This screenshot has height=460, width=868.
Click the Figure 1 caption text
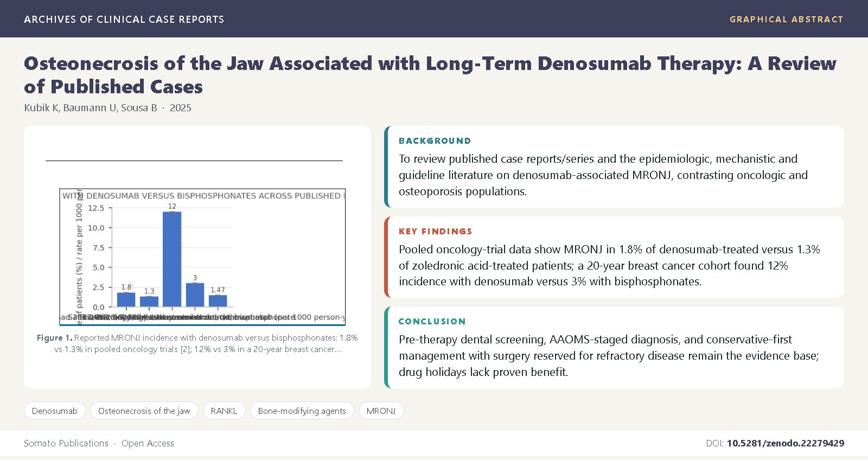click(x=197, y=343)
